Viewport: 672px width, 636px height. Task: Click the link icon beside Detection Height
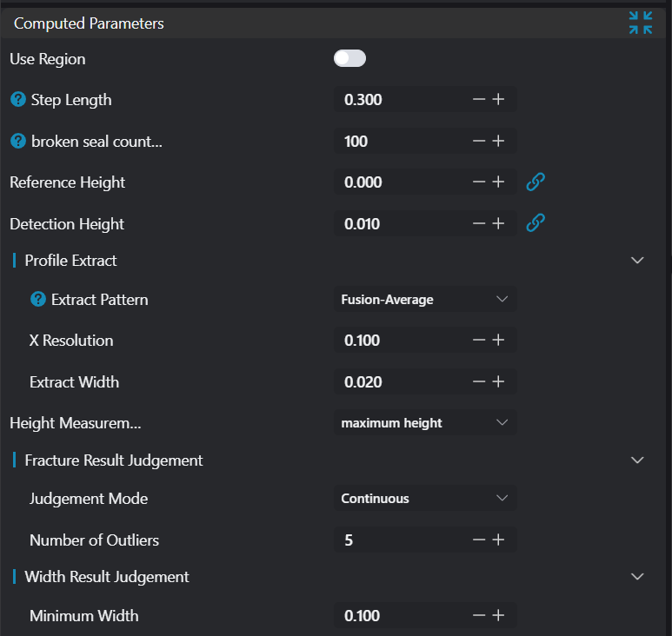click(x=536, y=224)
